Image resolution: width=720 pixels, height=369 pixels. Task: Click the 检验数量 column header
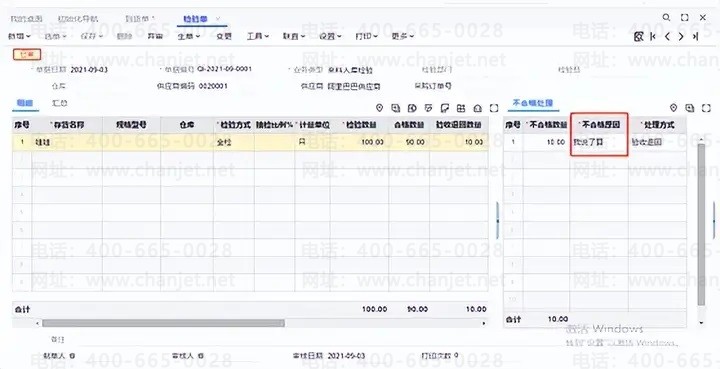tap(359, 125)
